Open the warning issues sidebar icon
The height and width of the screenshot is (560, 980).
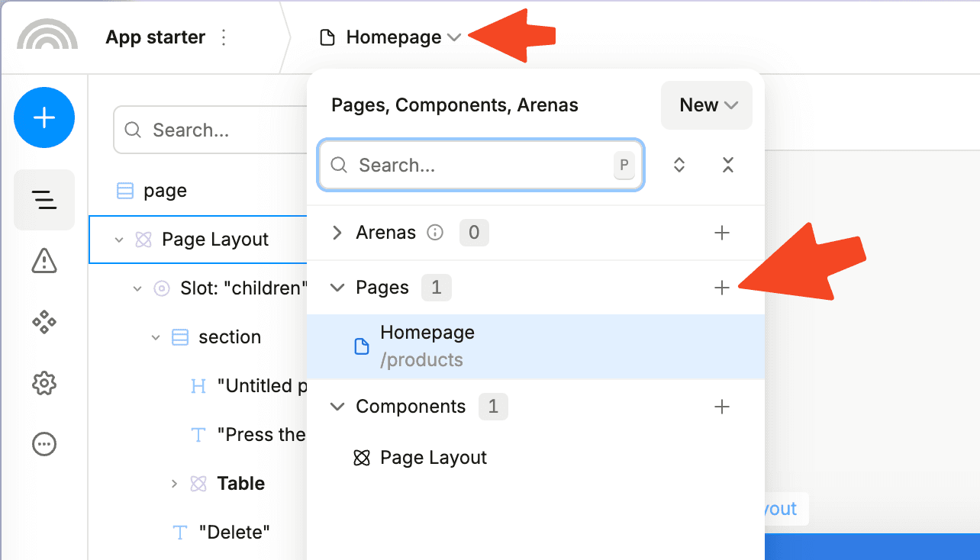click(44, 261)
